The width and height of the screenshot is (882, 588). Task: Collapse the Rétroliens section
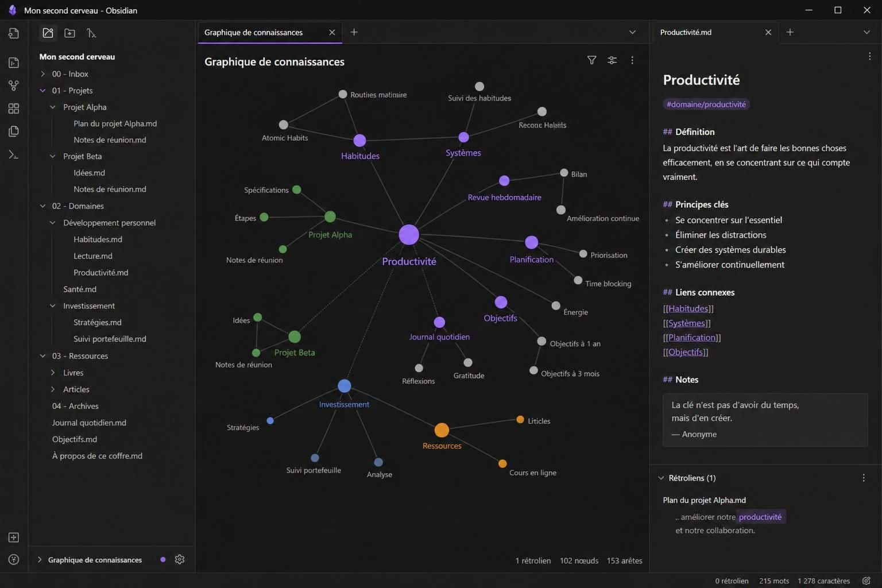tap(661, 478)
